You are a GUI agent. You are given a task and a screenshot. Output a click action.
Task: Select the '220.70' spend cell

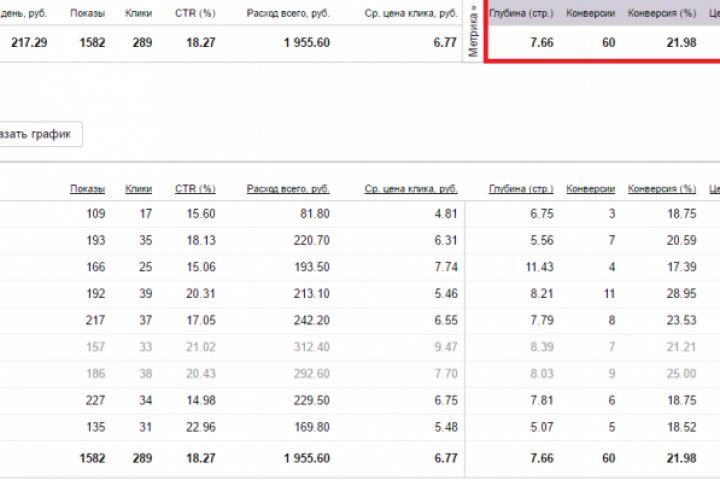(312, 240)
